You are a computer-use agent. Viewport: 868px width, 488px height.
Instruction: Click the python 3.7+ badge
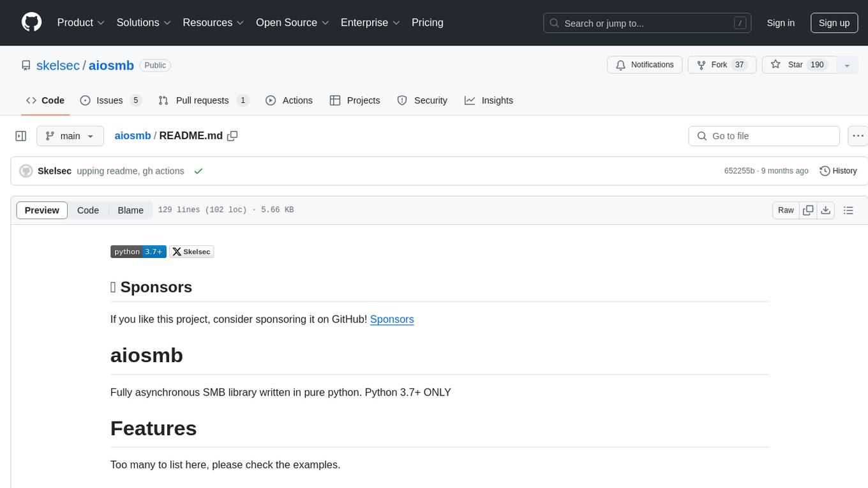click(138, 252)
